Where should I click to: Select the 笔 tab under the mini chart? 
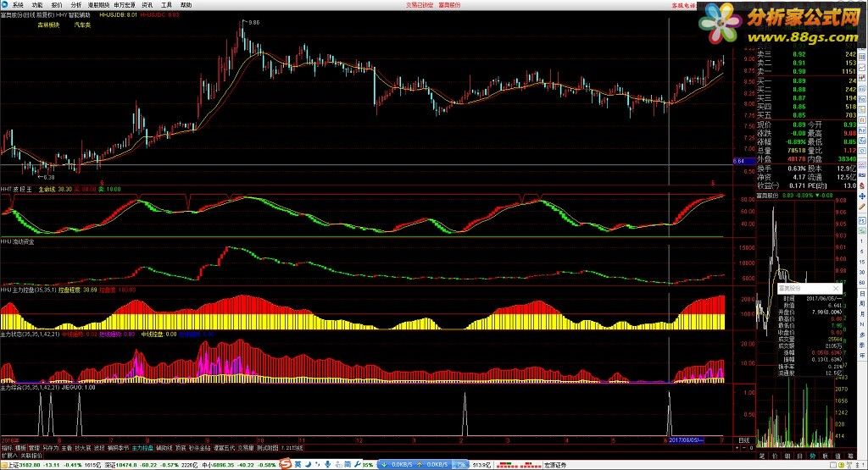click(x=762, y=456)
